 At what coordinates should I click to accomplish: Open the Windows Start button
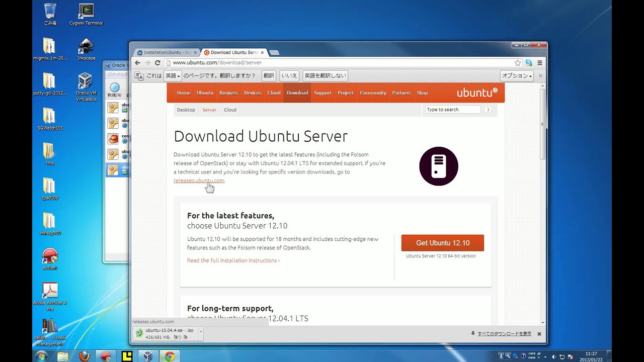point(41,356)
